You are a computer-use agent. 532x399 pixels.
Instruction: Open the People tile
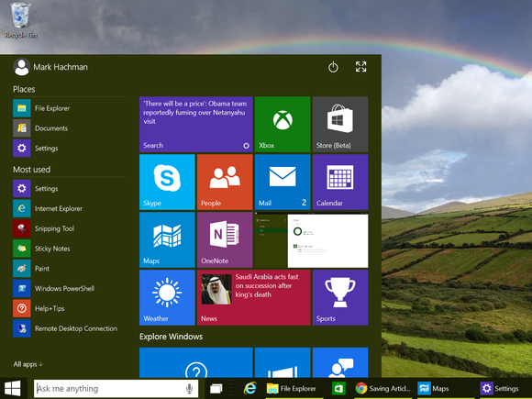click(225, 183)
